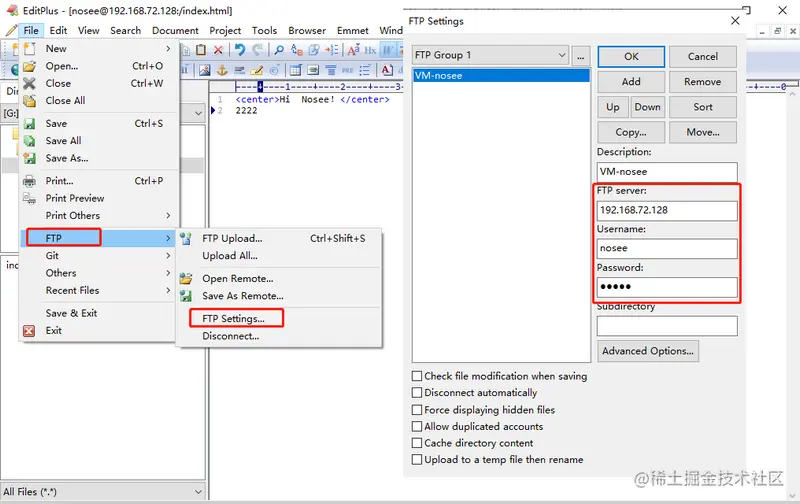Select VM-nosee in the account list
Screen dimensions: 800x504
tap(501, 75)
